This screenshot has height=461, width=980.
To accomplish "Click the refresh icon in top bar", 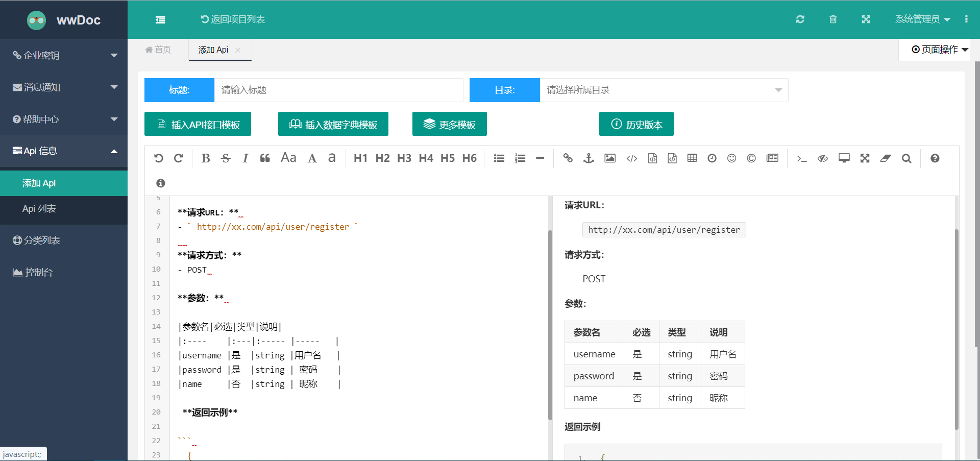I will pyautogui.click(x=800, y=19).
